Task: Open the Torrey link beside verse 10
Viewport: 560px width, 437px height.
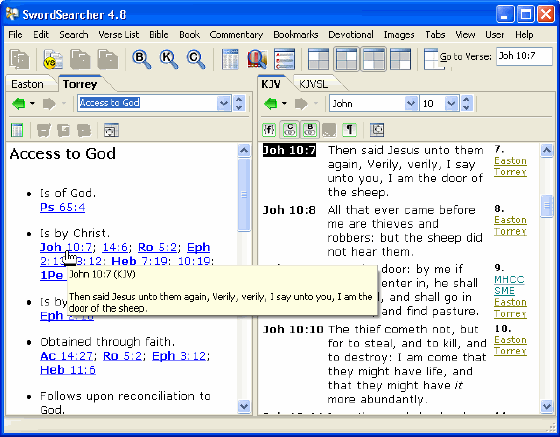Action: tap(510, 351)
